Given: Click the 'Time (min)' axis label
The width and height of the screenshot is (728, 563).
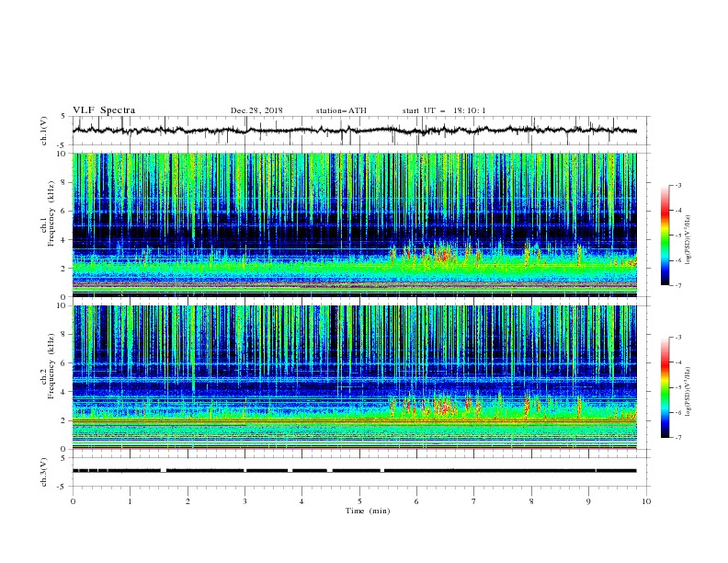Looking at the screenshot, I should [x=368, y=511].
